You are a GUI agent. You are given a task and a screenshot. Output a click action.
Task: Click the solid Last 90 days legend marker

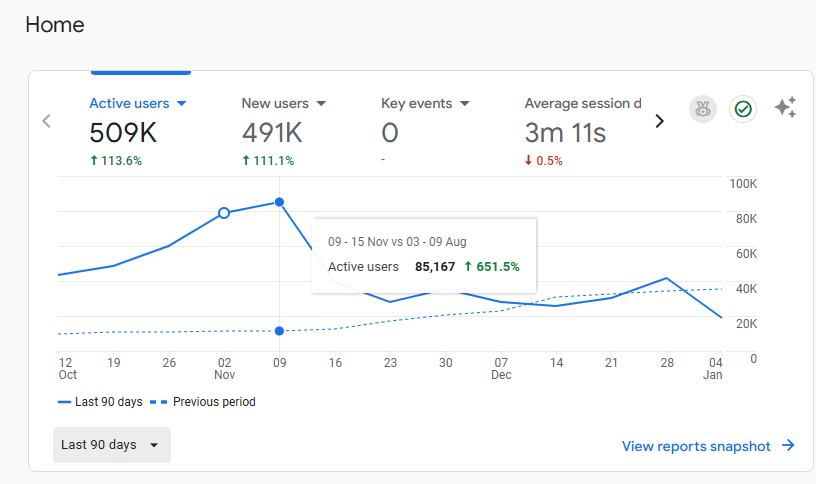(64, 402)
